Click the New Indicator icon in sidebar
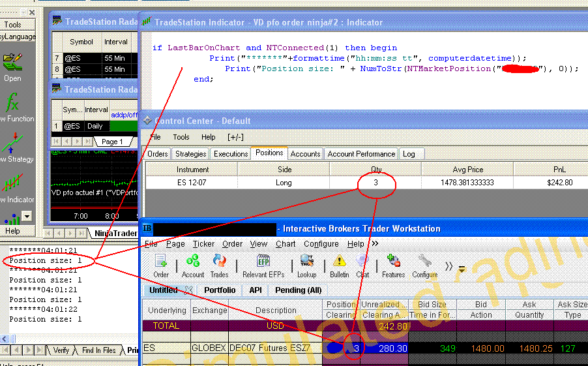This screenshot has width=588, height=366. pyautogui.click(x=12, y=183)
